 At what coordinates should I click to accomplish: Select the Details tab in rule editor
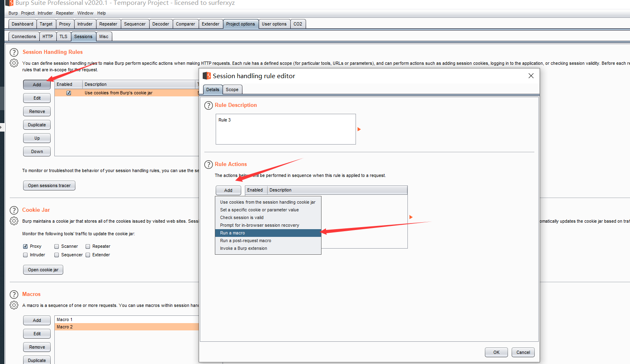coord(212,89)
